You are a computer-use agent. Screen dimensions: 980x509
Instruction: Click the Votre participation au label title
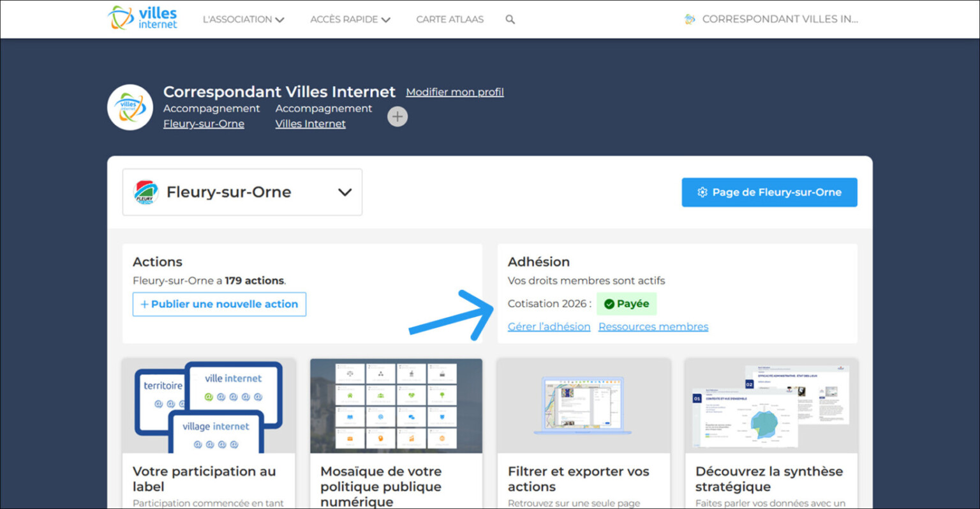click(x=204, y=479)
